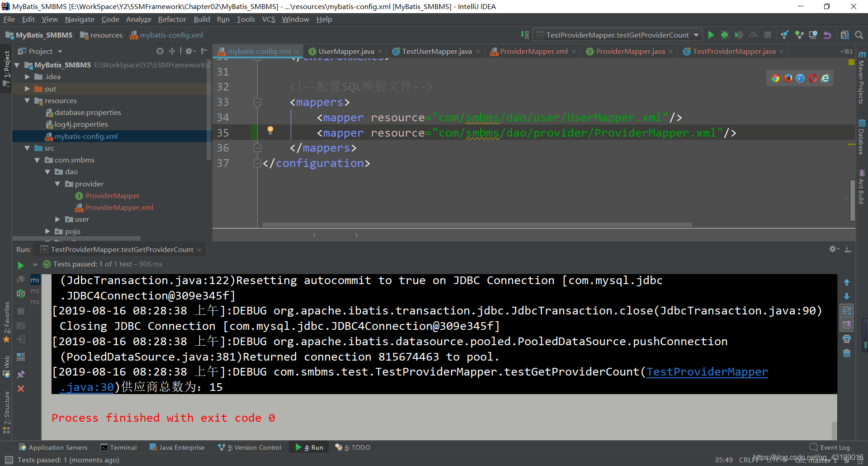Open the VCS menu
The image size is (868, 466).
point(269,19)
